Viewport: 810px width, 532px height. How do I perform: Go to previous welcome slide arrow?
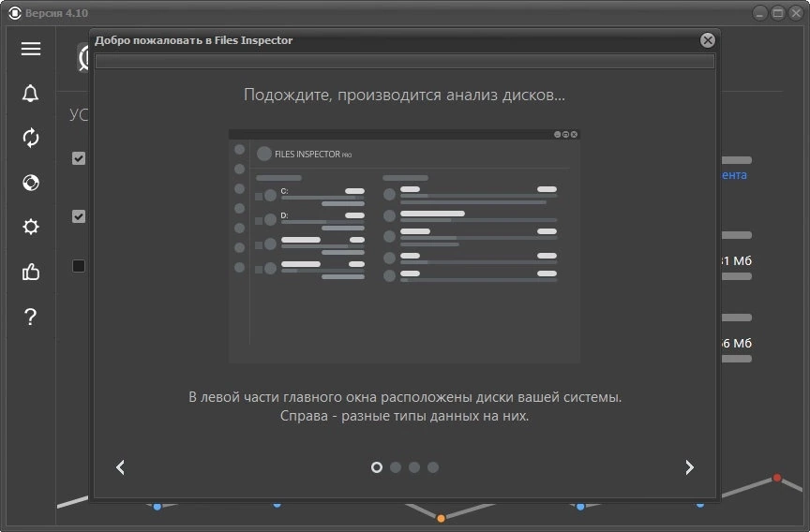tap(120, 467)
